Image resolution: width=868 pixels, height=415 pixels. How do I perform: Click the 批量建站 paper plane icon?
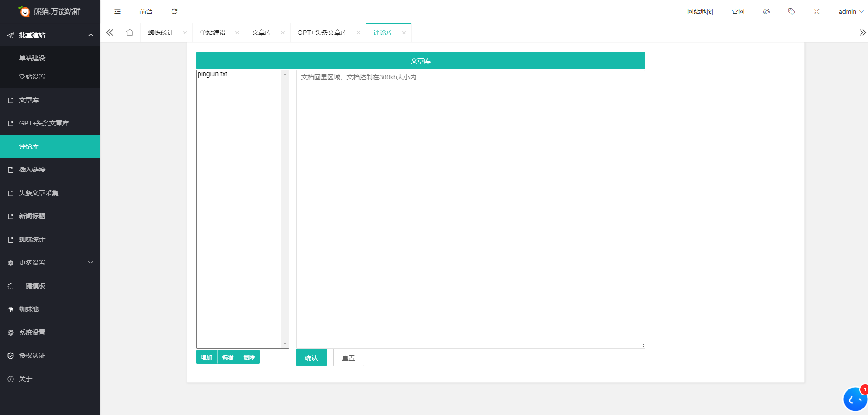pos(11,35)
